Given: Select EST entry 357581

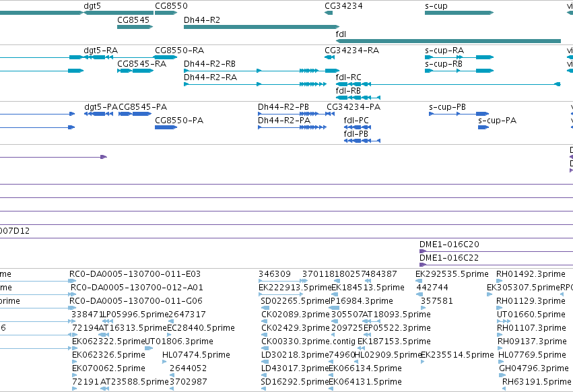Looking at the screenshot, I should click(x=437, y=301).
